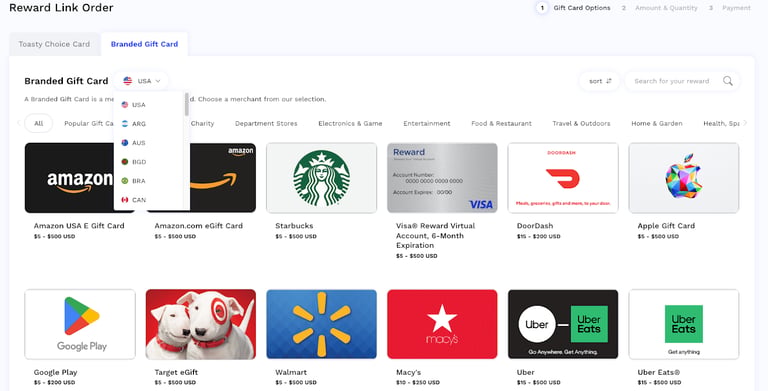Filter by Travel & Outdoors category
This screenshot has height=391, width=768.
[581, 123]
